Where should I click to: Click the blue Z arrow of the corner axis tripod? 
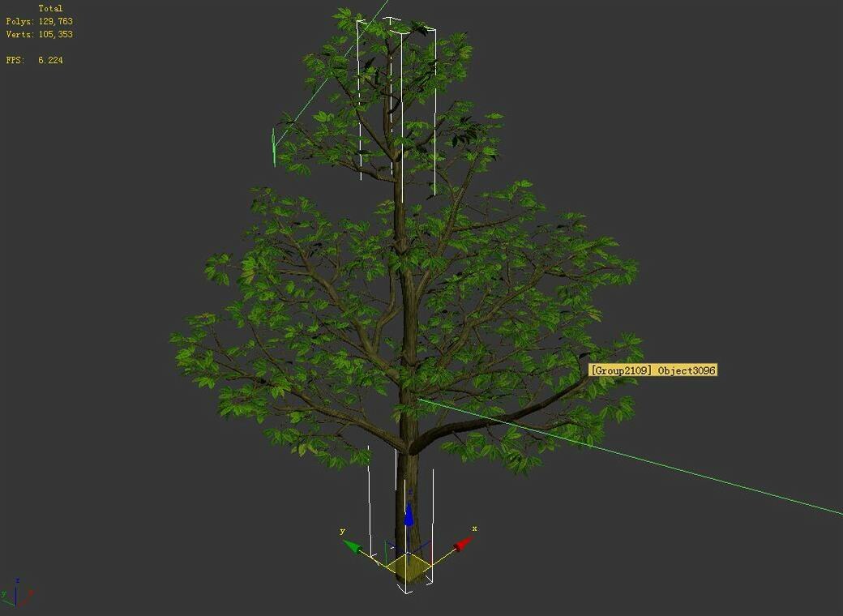click(17, 580)
